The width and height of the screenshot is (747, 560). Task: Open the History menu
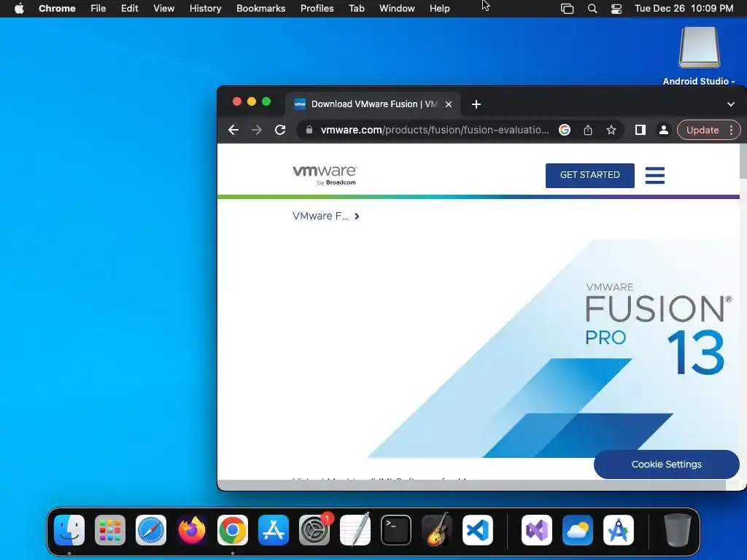tap(205, 8)
